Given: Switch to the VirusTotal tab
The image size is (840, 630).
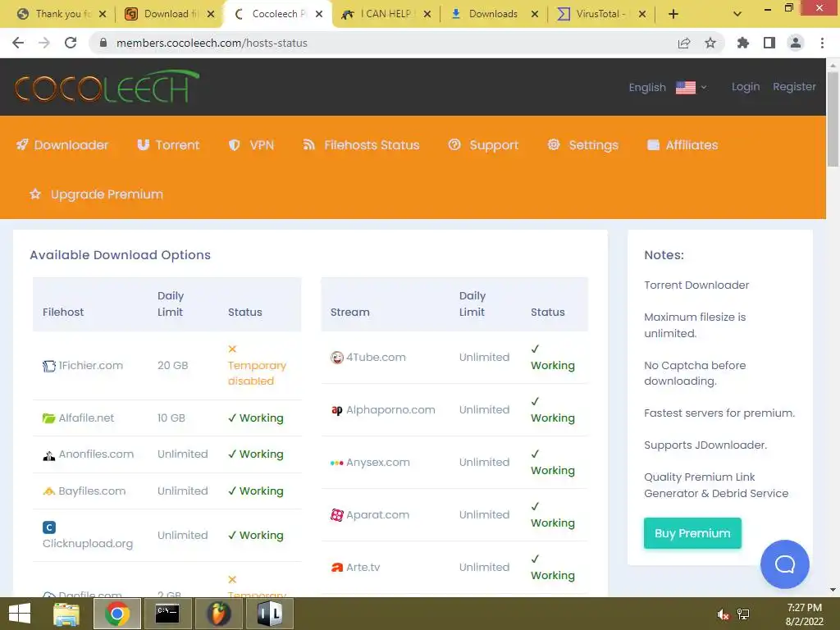Looking at the screenshot, I should (600, 14).
